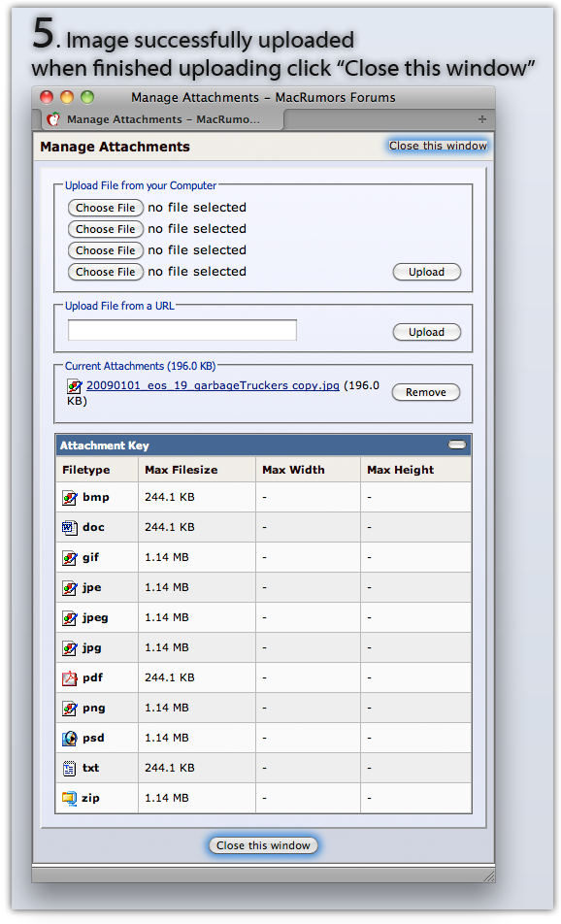The height and width of the screenshot is (924, 561).
Task: Click the doc Word document icon
Action: 70,527
